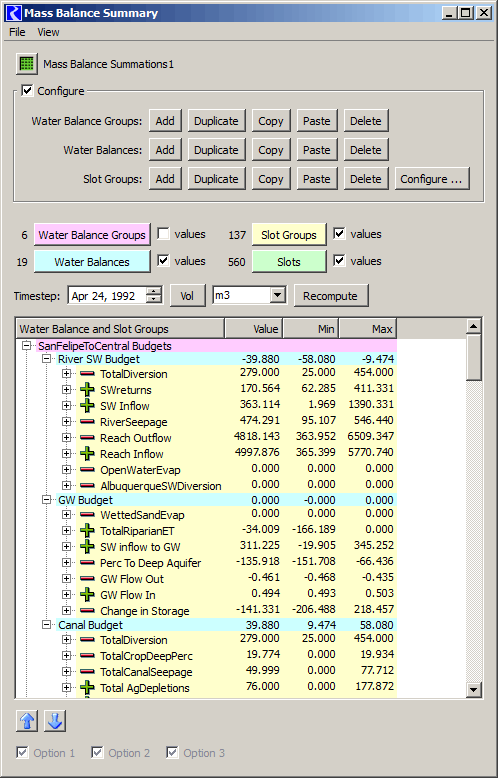Toggle values checkbox next to Slots

[x=339, y=260]
